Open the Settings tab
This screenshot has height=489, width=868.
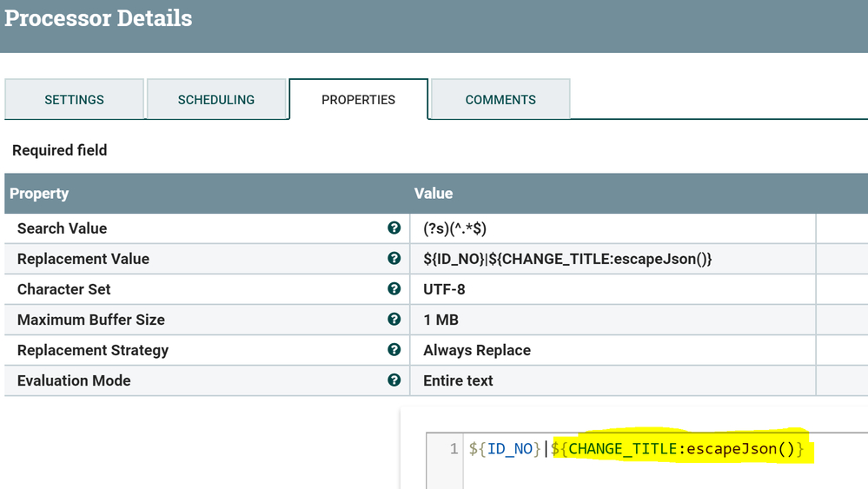click(75, 100)
